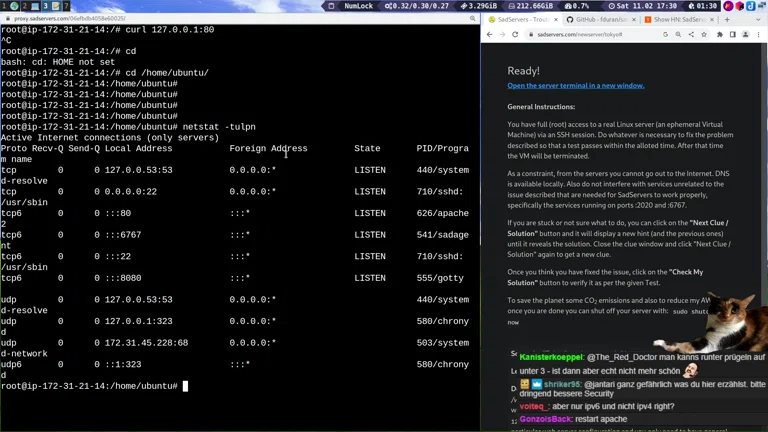
Task: Click the site lock icon beside sadservers.com
Action: tap(531, 35)
